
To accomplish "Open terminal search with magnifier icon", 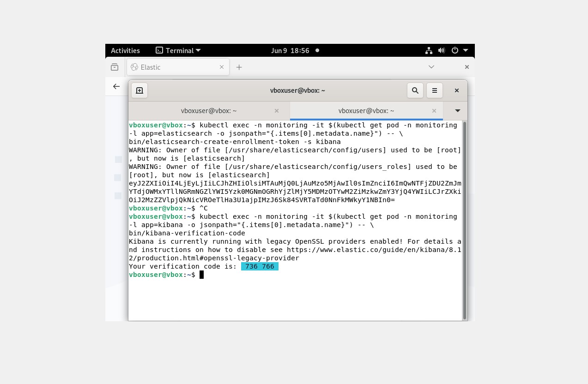I will point(415,90).
